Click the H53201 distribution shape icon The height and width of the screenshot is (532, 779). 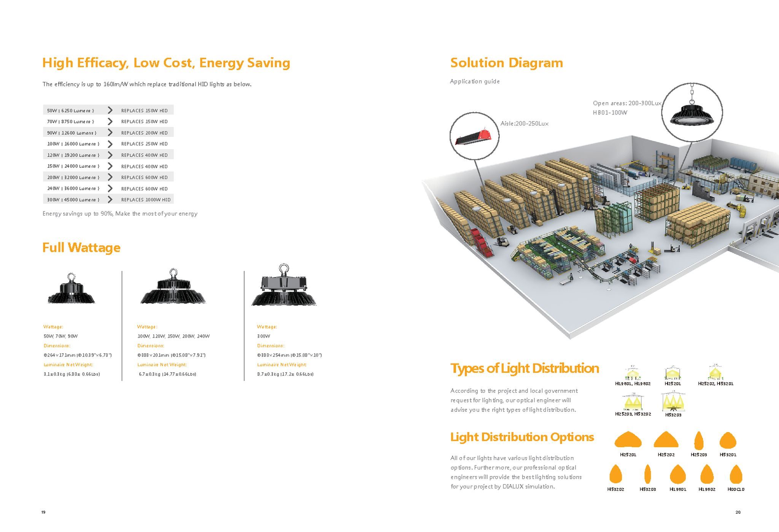[x=728, y=440]
